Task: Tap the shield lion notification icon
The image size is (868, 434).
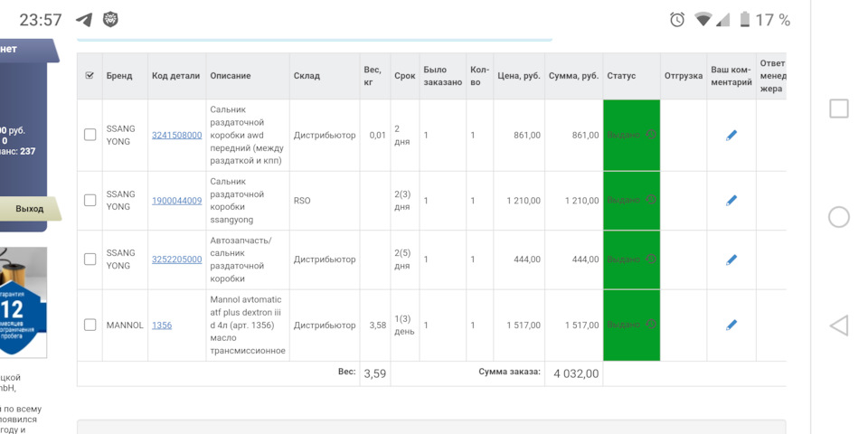Action: click(110, 20)
